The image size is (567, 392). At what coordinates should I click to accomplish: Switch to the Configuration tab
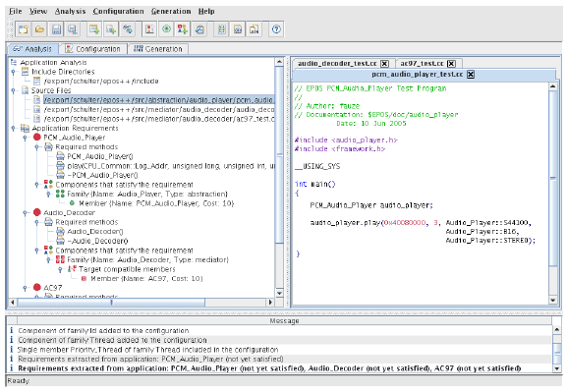click(93, 49)
